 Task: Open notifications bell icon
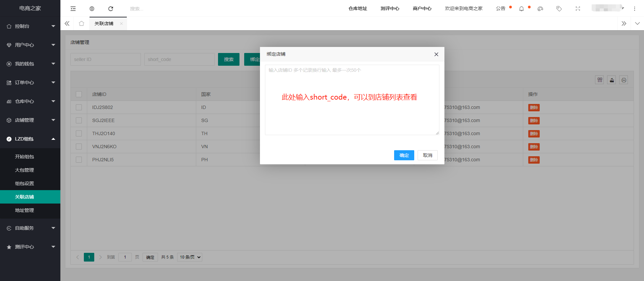[x=521, y=9]
